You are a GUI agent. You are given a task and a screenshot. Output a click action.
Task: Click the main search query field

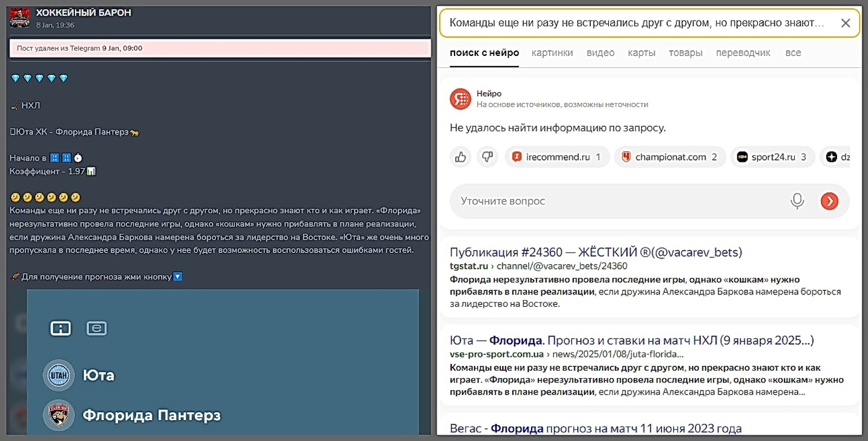(636, 23)
